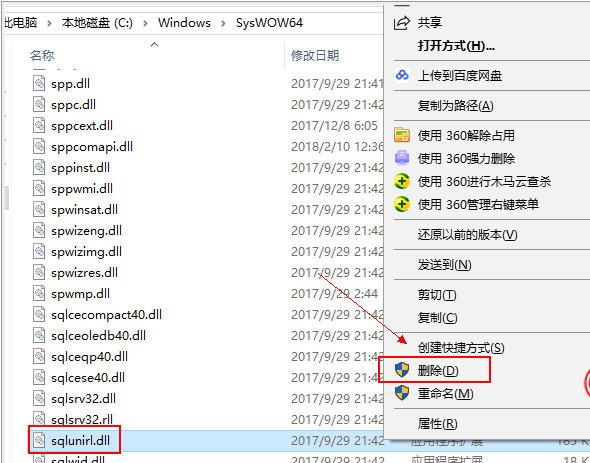590x463 pixels.
Task: Choose 打开方式(H)... from context menu
Action: 456,46
